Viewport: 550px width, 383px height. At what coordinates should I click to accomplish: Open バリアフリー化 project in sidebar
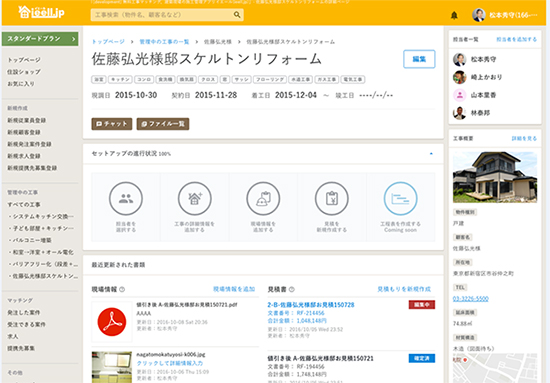pos(43,264)
